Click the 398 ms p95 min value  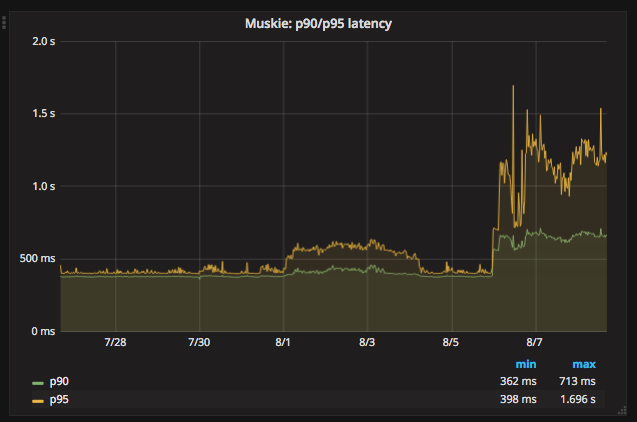(x=518, y=399)
